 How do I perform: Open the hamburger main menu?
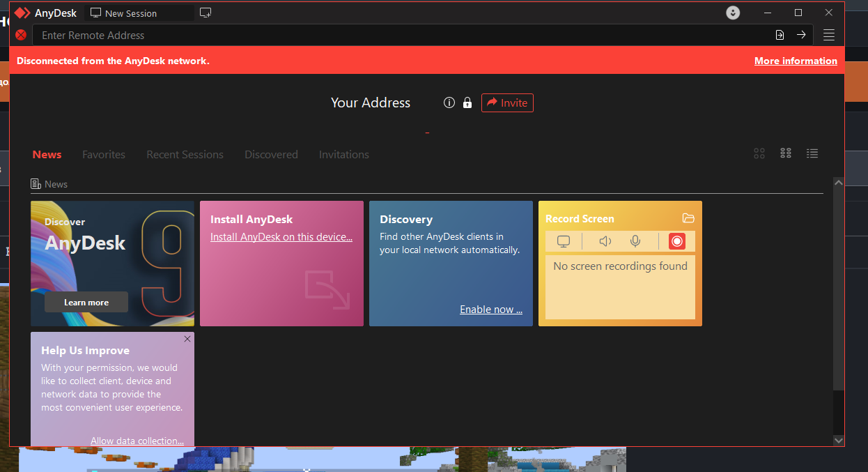[828, 35]
